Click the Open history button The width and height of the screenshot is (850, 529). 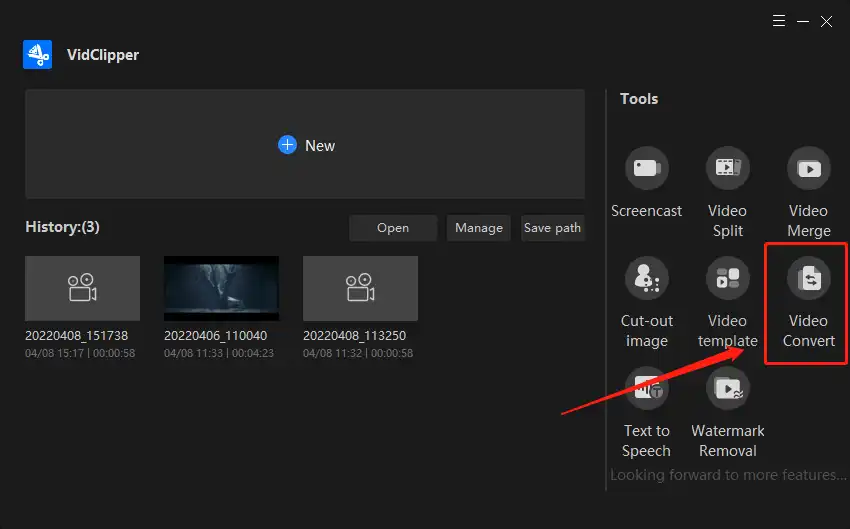tap(393, 228)
